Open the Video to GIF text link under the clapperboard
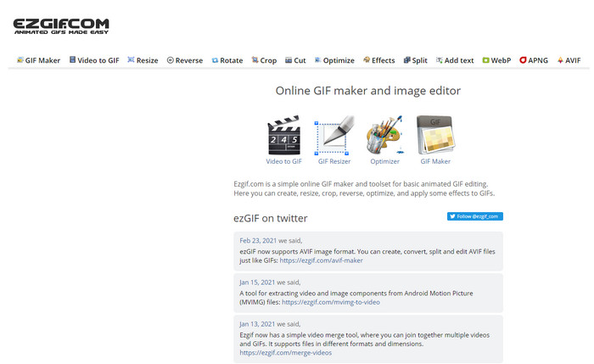The image size is (594, 364). point(283,161)
